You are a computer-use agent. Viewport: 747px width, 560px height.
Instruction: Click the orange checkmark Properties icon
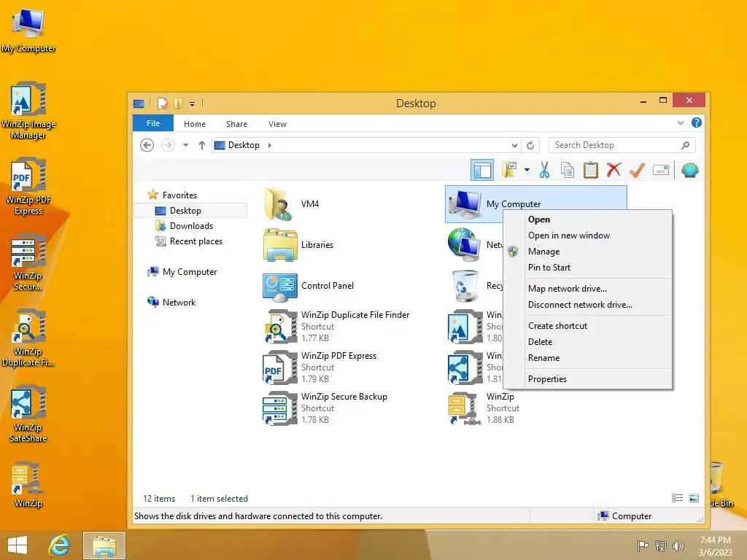[x=637, y=170]
